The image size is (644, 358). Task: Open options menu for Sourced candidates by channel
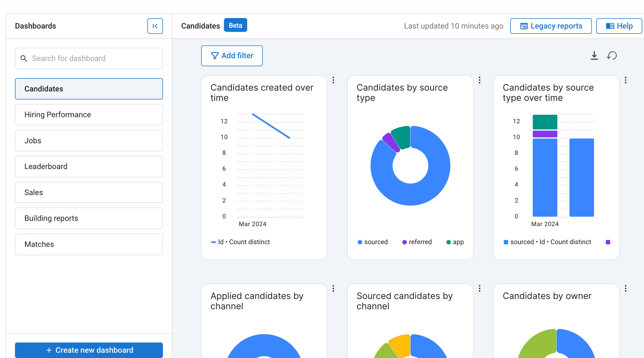[x=479, y=288]
